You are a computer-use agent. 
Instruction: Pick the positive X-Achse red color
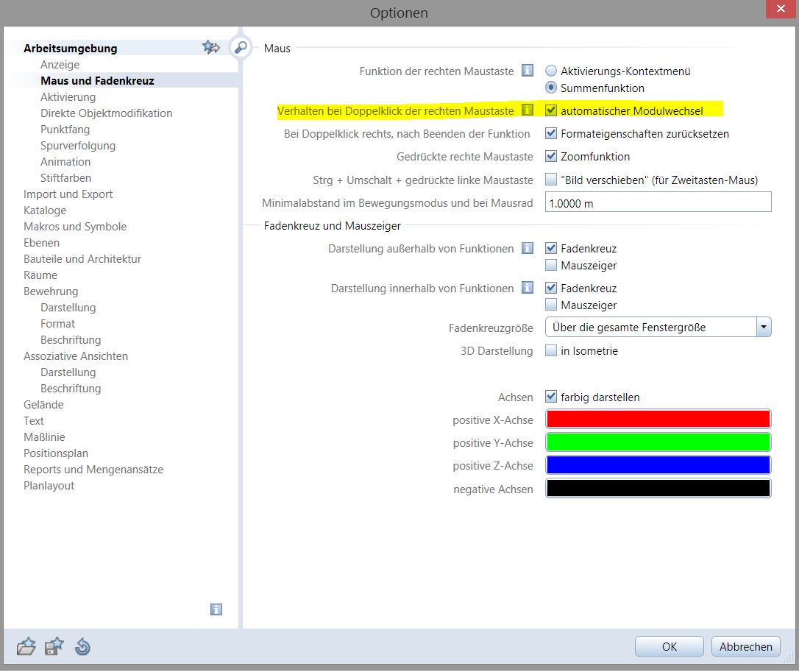(x=658, y=420)
